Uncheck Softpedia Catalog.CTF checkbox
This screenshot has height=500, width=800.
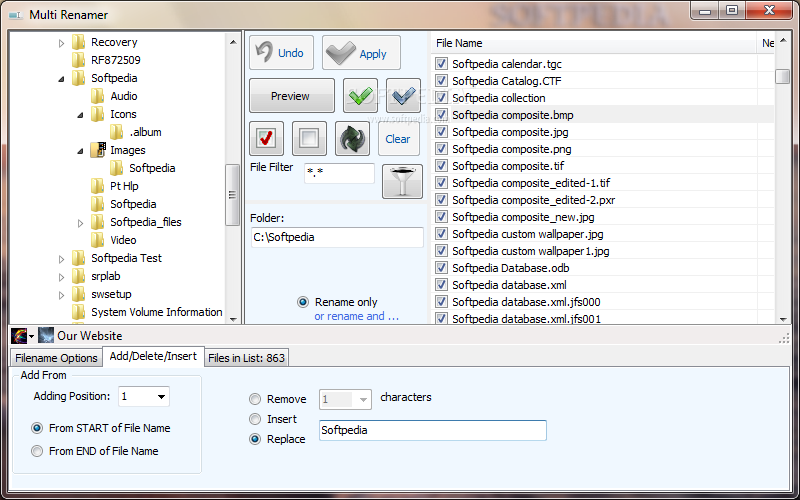click(441, 81)
